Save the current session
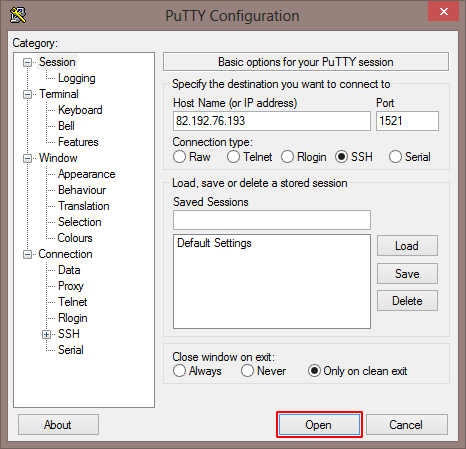Screen dimensions: 466x449 point(407,273)
